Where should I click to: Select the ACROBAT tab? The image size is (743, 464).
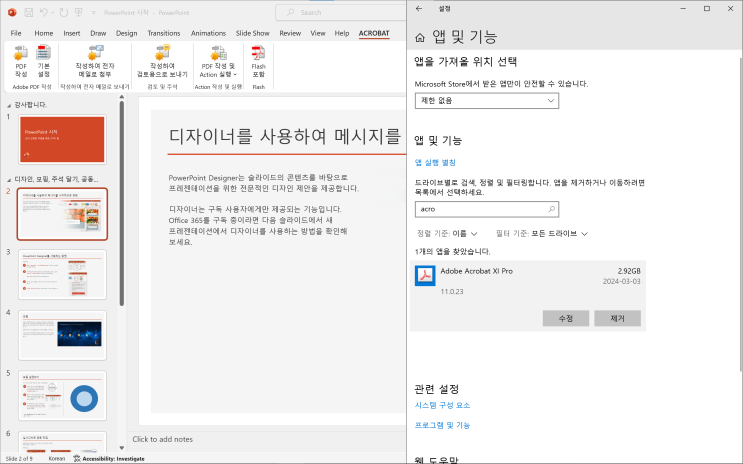374,33
